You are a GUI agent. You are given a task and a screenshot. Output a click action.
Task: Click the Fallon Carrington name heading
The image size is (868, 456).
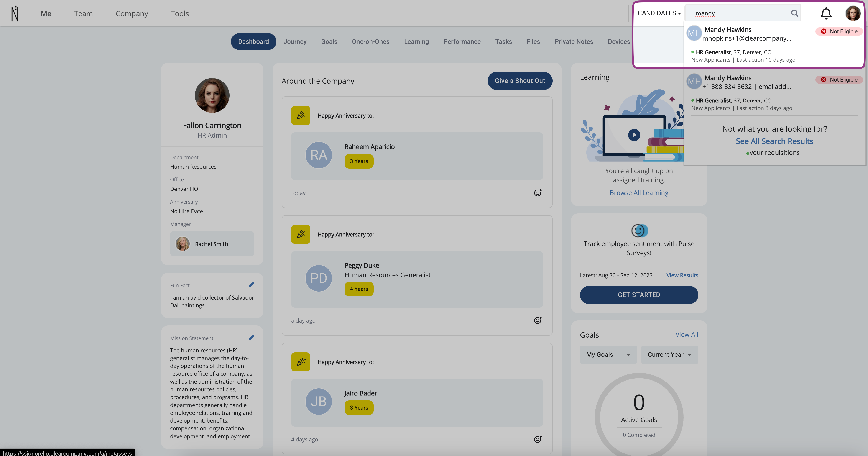tap(212, 125)
